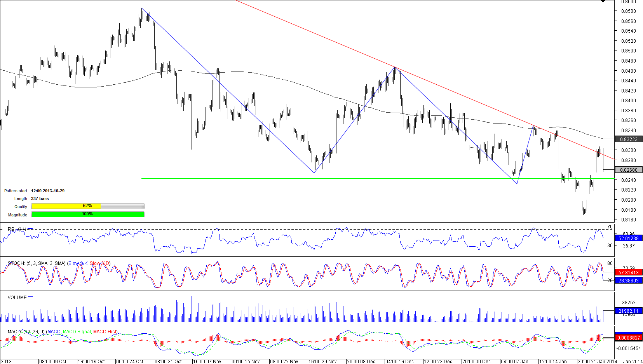Viewport: 643px width, 364px height.
Task: Click the 0.8500 price axis label
Action: tap(628, 51)
